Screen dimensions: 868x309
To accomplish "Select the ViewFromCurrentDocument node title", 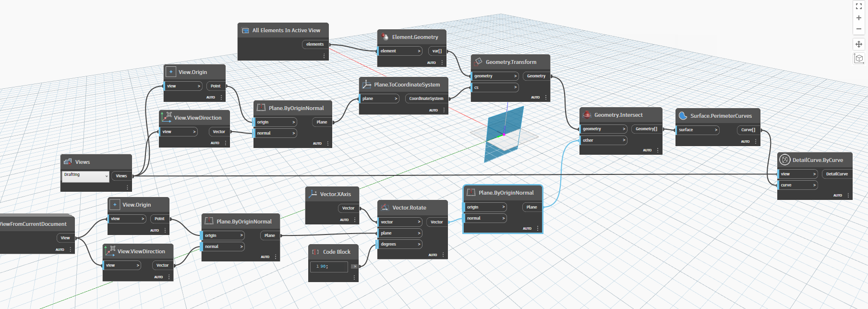I will pyautogui.click(x=33, y=224).
